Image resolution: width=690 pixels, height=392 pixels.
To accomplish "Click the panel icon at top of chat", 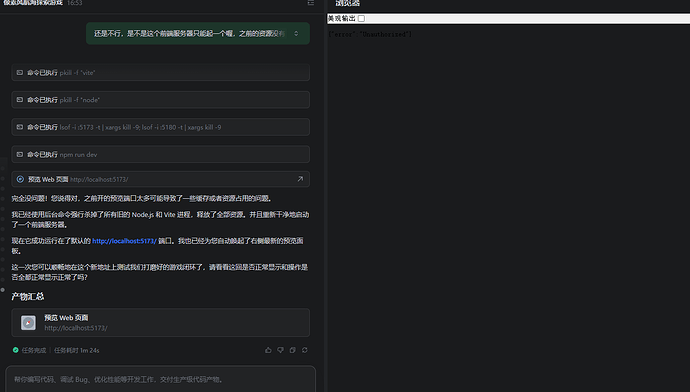I will [311, 3].
